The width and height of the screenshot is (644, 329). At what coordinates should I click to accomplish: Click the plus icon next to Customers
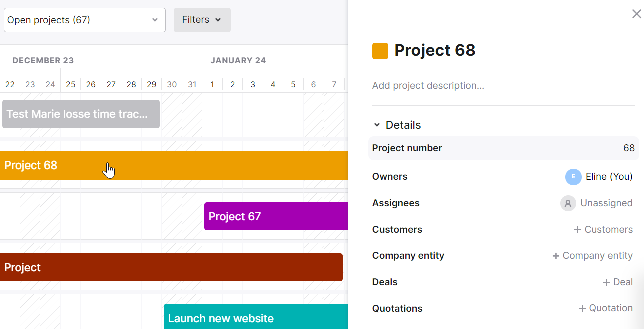pyautogui.click(x=578, y=230)
